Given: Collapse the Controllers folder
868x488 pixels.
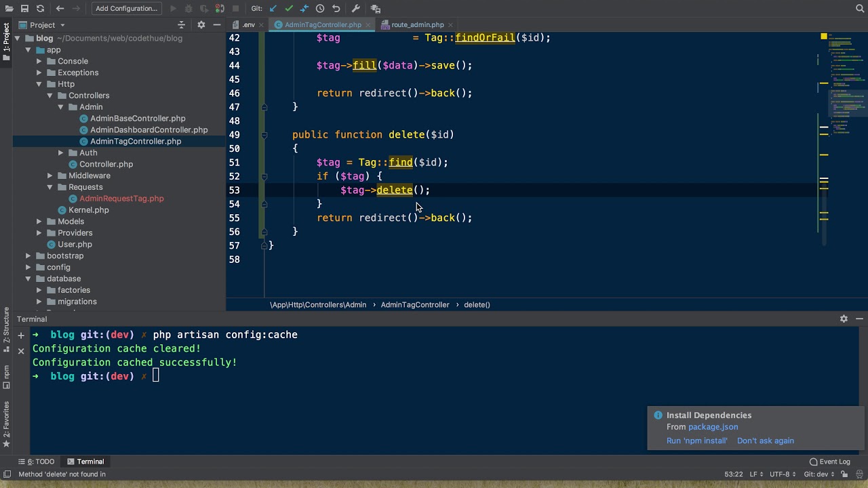Looking at the screenshot, I should point(50,96).
